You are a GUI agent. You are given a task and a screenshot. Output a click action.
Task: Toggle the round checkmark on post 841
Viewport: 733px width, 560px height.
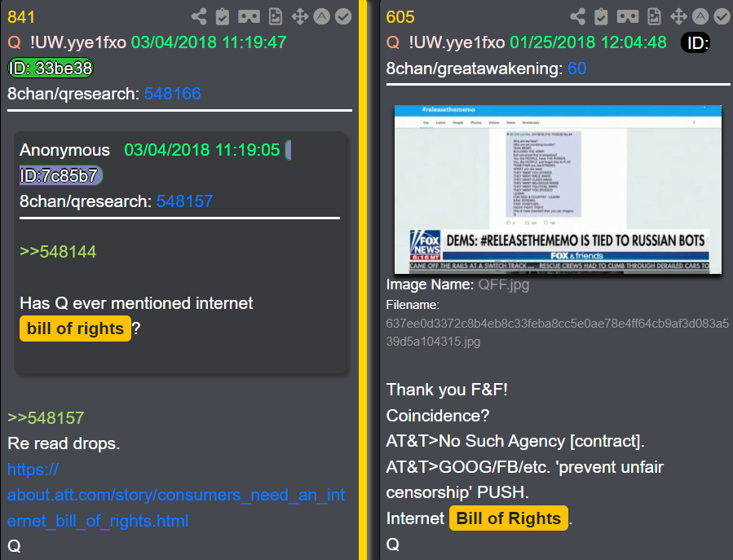[x=343, y=17]
